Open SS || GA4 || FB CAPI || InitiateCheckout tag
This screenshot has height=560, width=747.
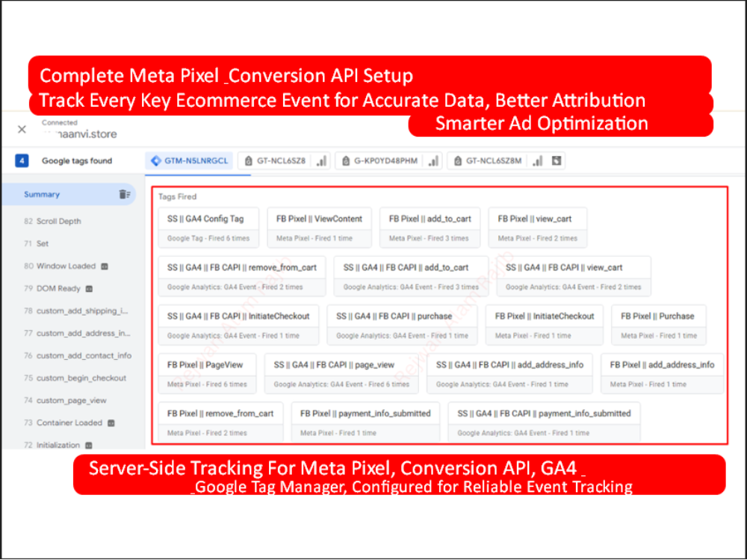click(x=239, y=325)
